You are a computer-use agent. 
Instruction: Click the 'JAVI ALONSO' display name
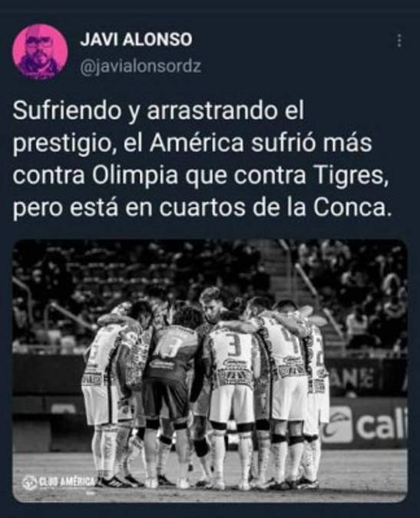coord(136,40)
